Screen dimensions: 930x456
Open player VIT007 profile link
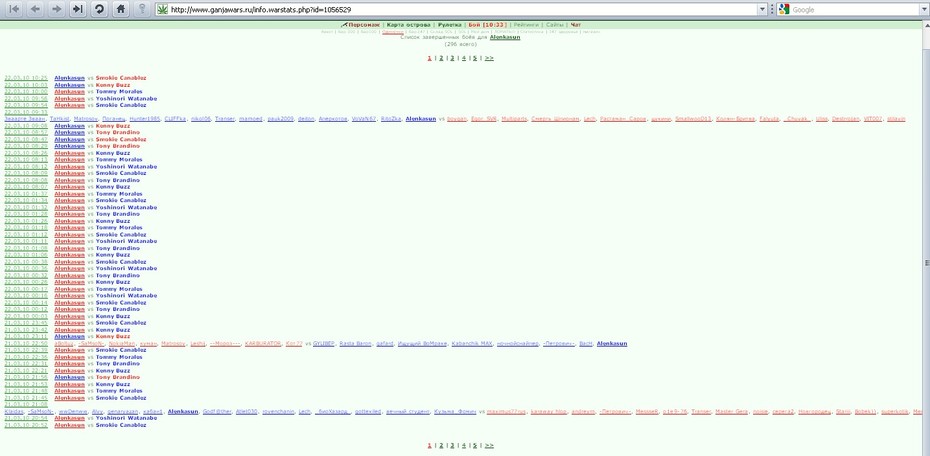tap(873, 119)
